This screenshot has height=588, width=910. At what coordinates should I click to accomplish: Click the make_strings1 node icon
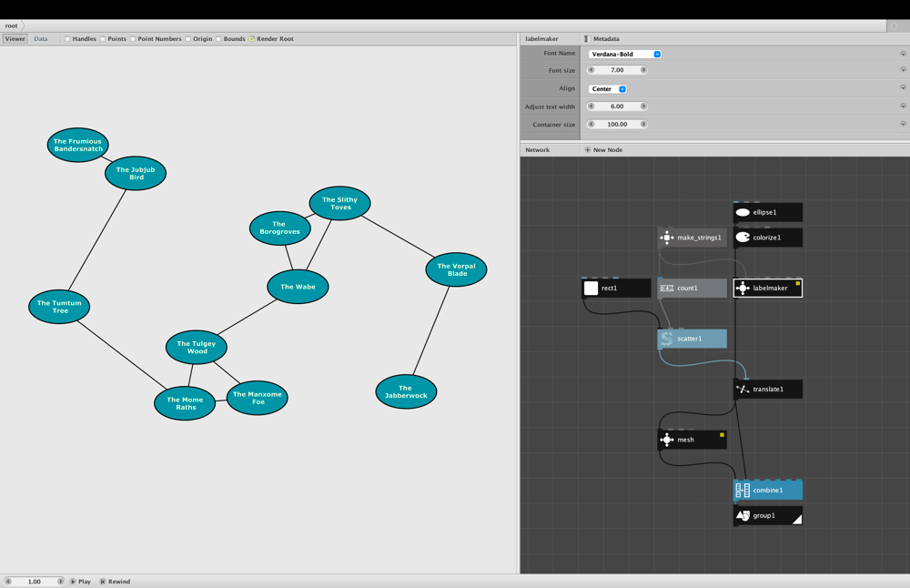coord(666,238)
